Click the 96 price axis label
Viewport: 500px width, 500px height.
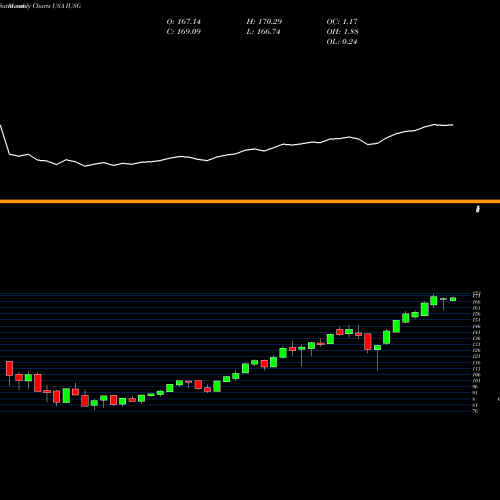[476, 387]
